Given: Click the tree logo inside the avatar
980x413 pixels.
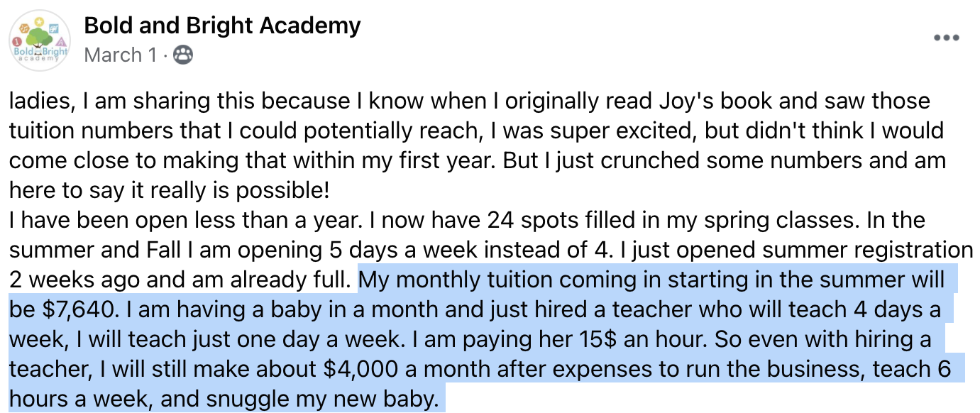Looking at the screenshot, I should [x=40, y=37].
